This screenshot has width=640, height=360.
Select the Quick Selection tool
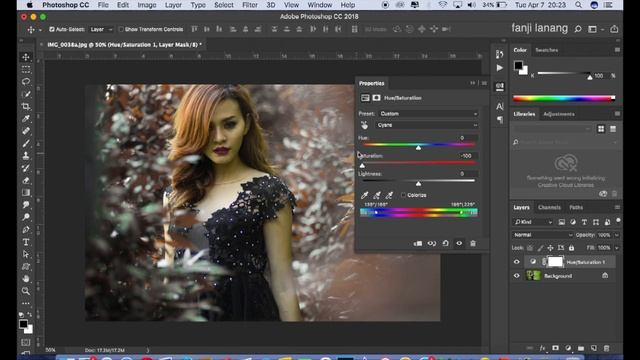click(x=26, y=94)
